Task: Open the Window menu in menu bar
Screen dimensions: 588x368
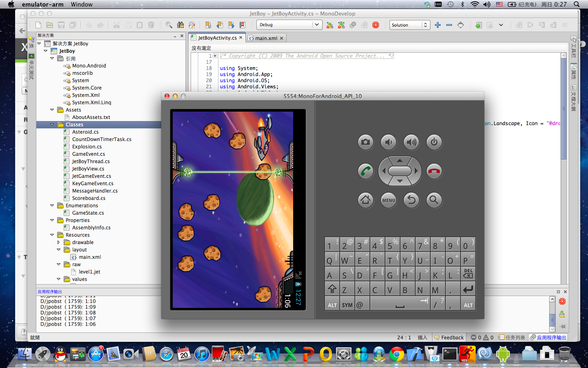Action: point(82,4)
